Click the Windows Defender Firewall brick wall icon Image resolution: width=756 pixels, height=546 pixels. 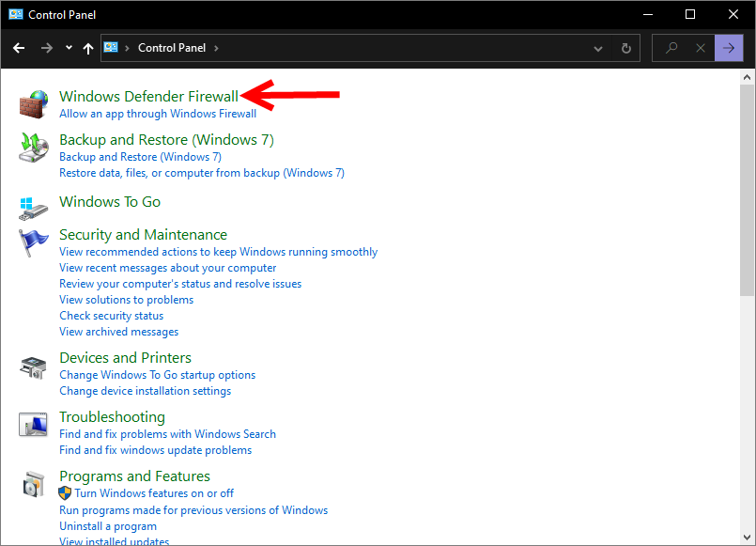pyautogui.click(x=33, y=104)
